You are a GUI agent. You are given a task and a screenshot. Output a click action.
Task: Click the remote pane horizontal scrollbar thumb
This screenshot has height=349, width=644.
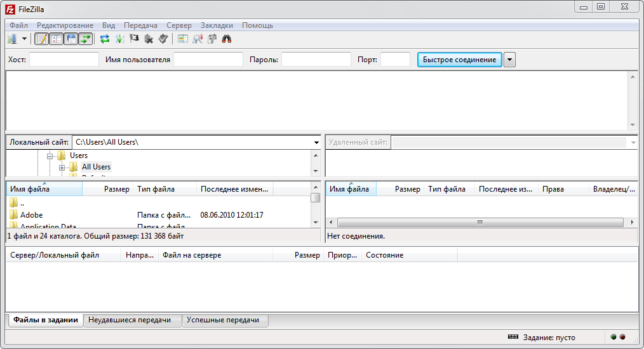click(x=480, y=222)
